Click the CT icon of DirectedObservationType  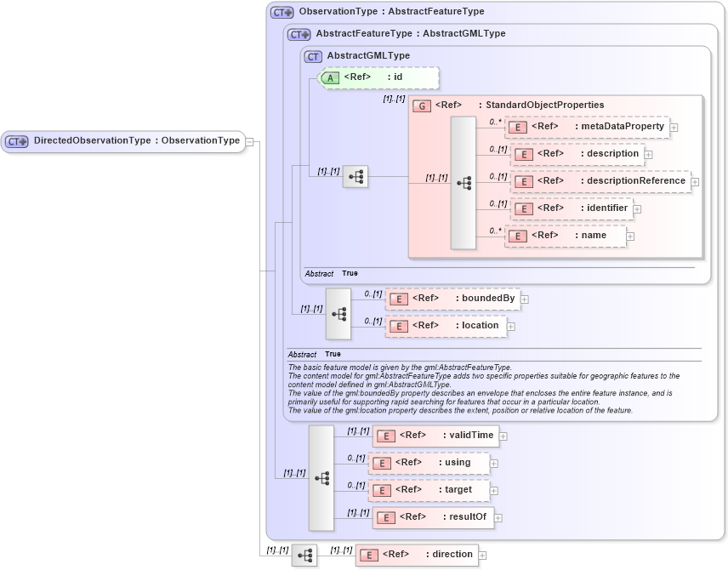click(x=17, y=141)
